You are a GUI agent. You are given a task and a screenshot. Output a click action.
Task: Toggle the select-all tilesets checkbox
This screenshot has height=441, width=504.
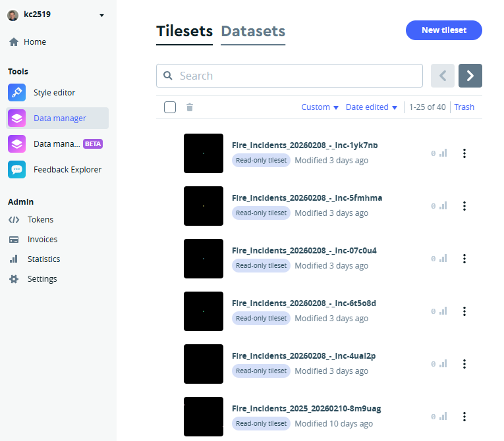pos(170,107)
